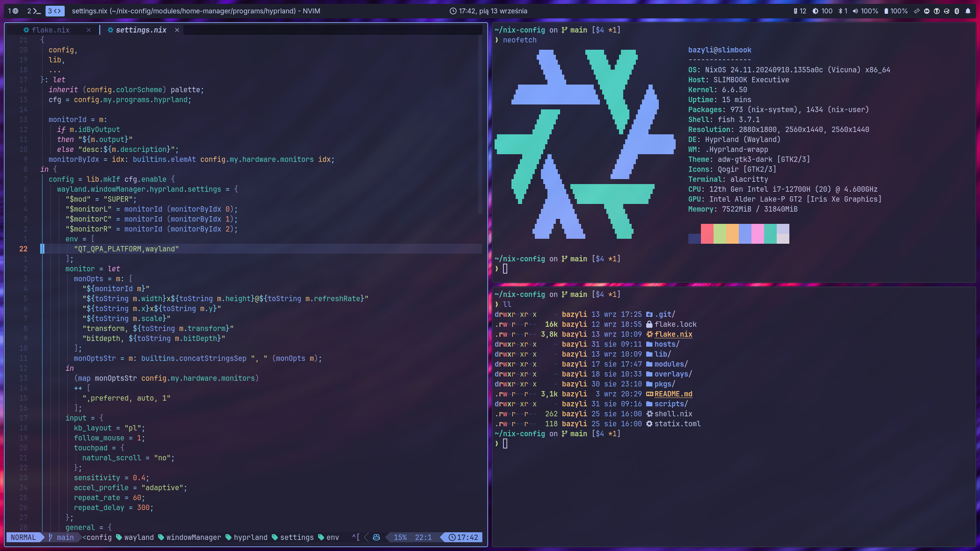Click the green neofetch color block
This screenshot has height=551, width=980.
point(720,234)
